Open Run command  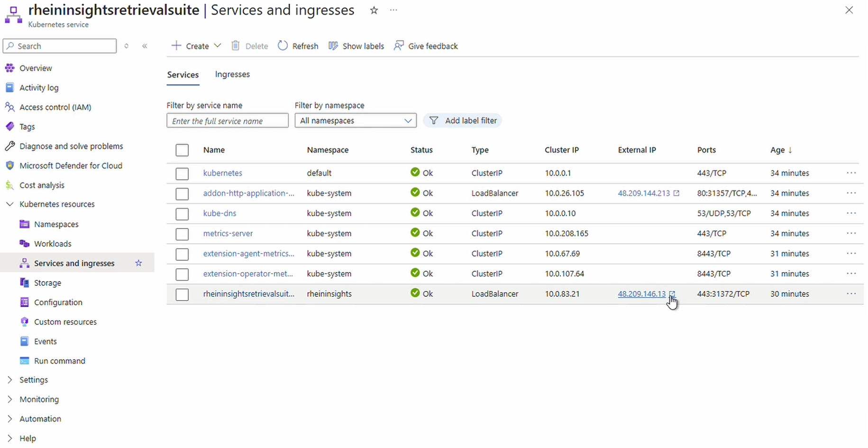[x=59, y=361]
